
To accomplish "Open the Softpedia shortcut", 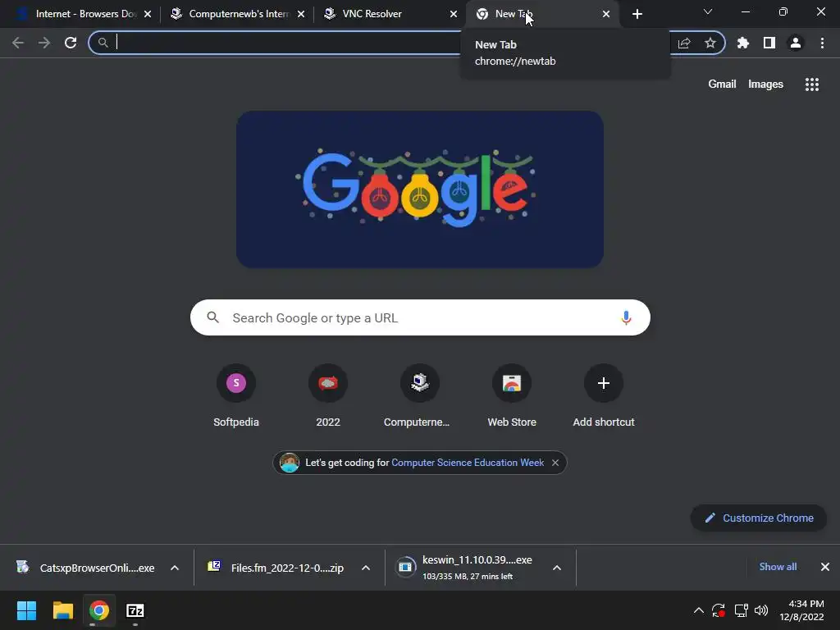I will point(236,395).
